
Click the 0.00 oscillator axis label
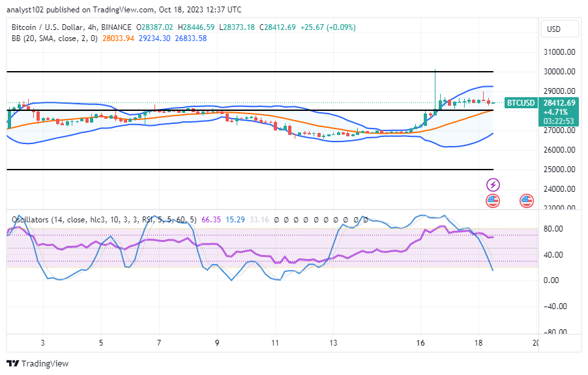pos(551,280)
